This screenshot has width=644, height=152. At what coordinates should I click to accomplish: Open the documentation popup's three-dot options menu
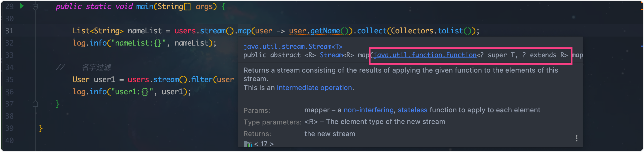click(576, 138)
